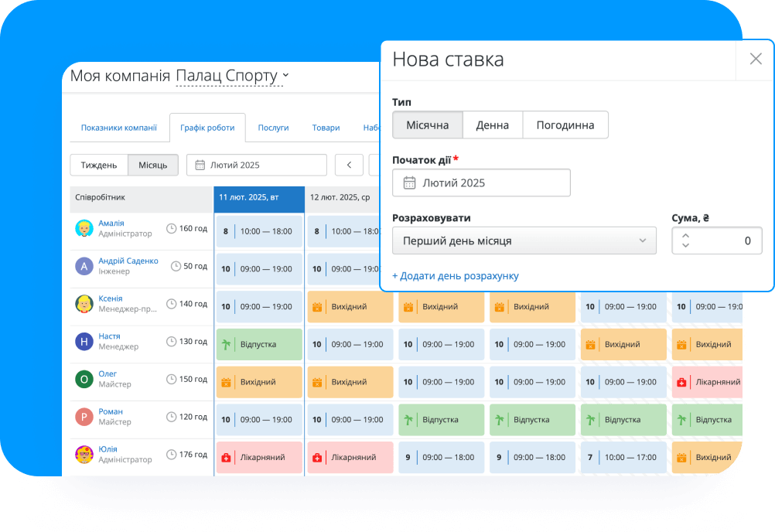
Task: Switch schedule view to Тиждень
Action: (x=99, y=165)
